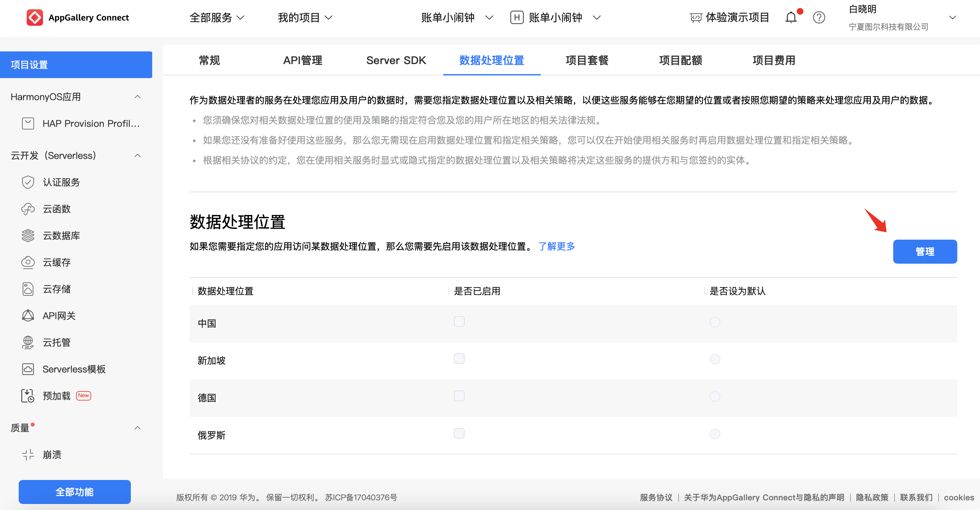Select the 数据处理位置 tab
Viewport: 980px width, 510px height.
click(492, 60)
